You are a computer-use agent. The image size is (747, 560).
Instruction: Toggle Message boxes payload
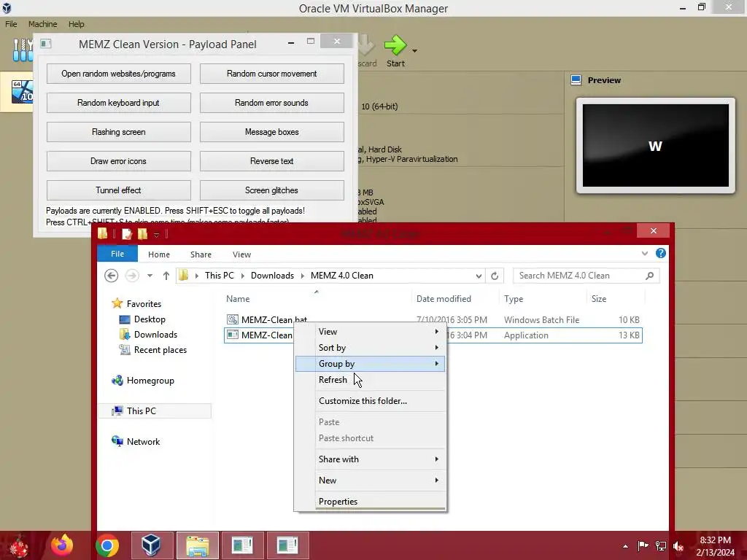click(x=271, y=132)
